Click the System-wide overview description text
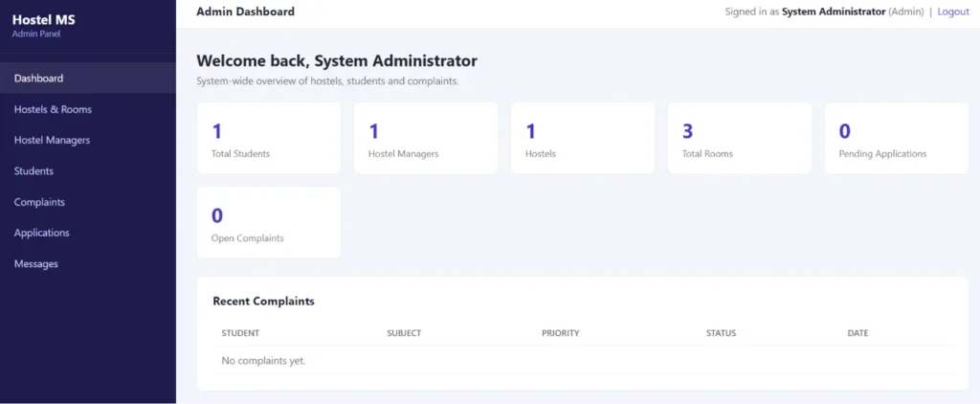This screenshot has width=980, height=404. coord(327,81)
